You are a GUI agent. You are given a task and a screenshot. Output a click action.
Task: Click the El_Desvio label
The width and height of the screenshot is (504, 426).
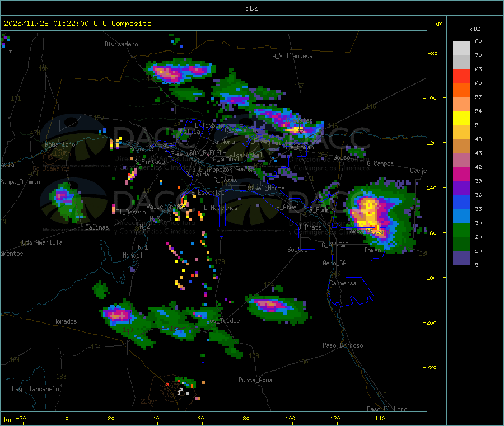(130, 212)
